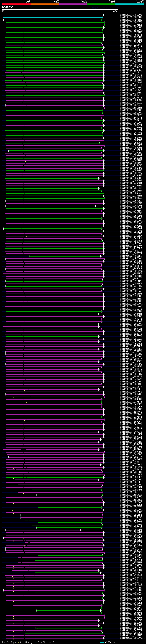Click label UniRef100_C2BUE3

click(131, 505)
